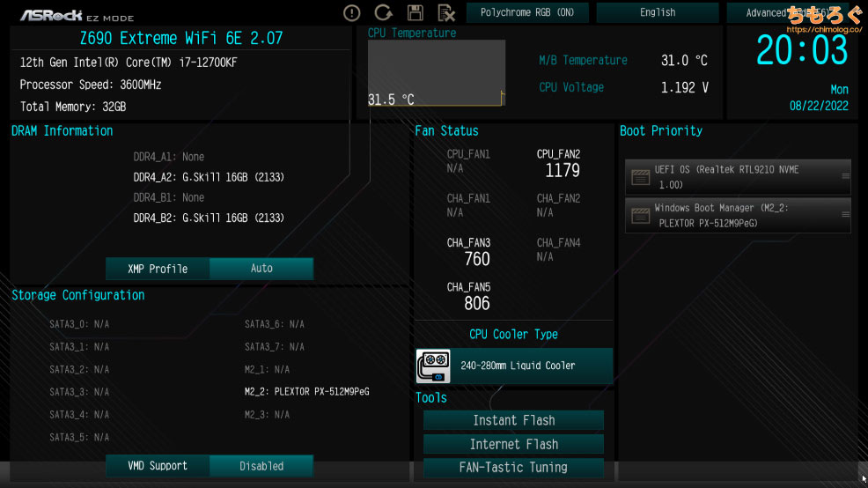Click CHA_FAN5 speed 806
Screen dimensions: 868x488
point(476,304)
